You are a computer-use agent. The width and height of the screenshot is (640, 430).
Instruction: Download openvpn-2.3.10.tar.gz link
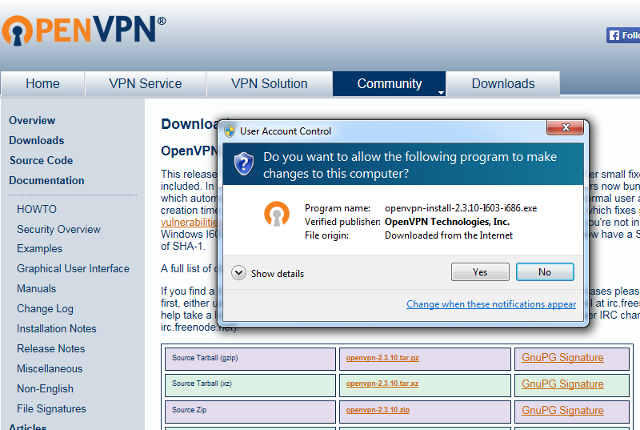382,358
